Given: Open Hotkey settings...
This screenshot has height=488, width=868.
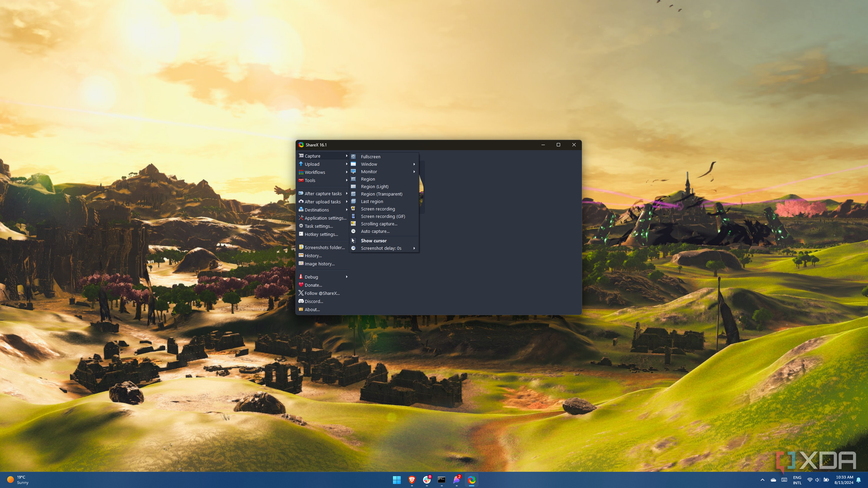Looking at the screenshot, I should click(323, 234).
